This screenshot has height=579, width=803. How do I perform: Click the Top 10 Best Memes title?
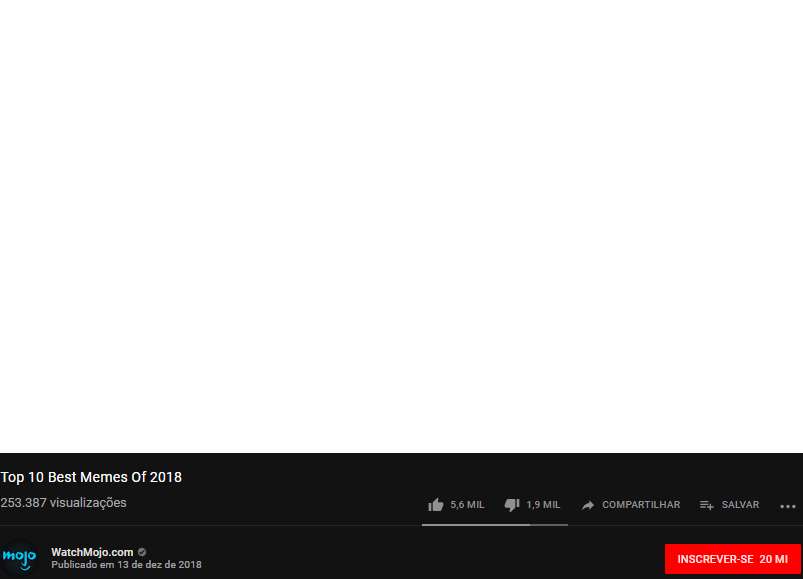(91, 477)
